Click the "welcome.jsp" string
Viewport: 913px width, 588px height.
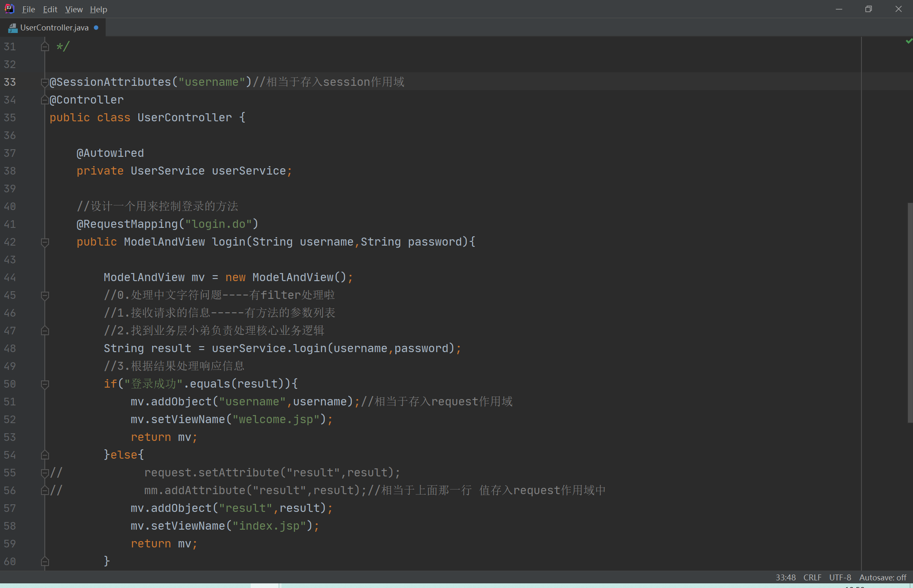[x=276, y=419]
